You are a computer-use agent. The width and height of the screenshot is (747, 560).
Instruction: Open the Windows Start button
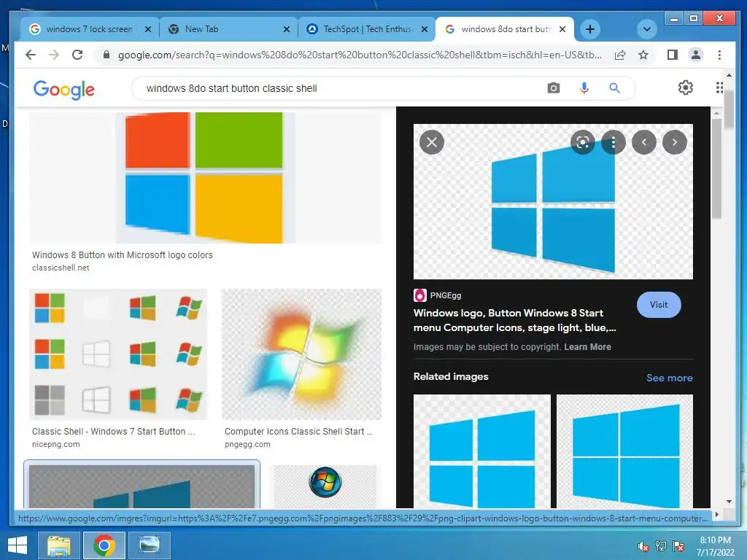(x=18, y=545)
